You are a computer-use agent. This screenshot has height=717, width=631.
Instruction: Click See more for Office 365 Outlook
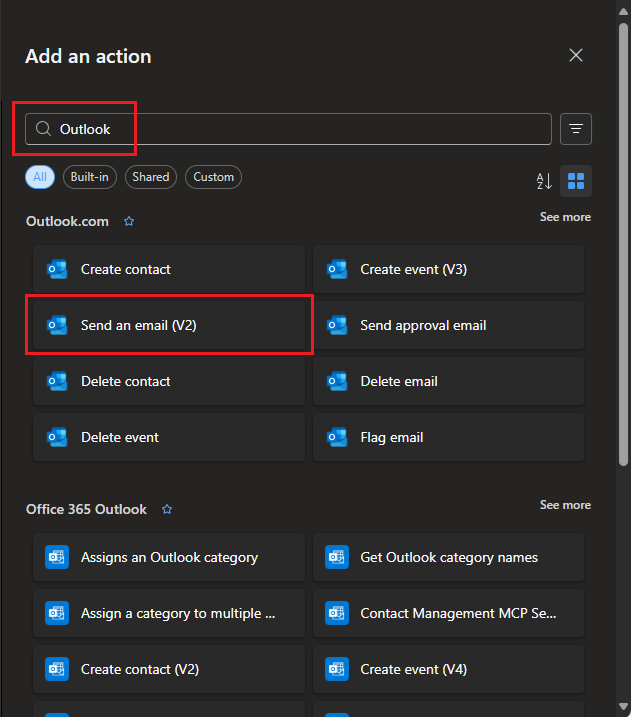point(565,505)
